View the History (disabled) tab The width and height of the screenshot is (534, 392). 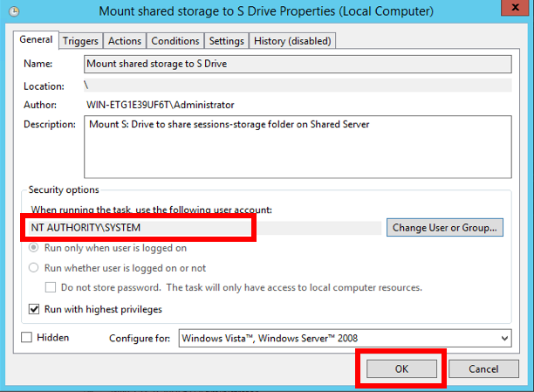(x=293, y=41)
